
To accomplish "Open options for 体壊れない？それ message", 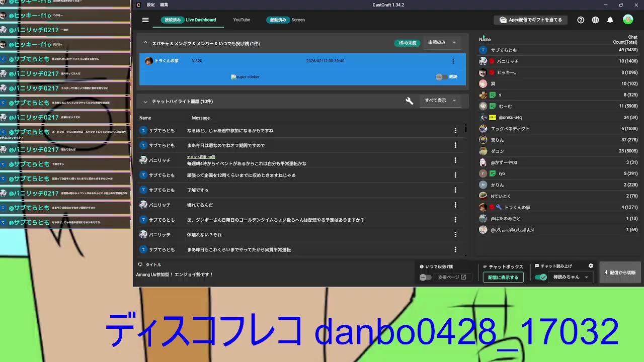I will [455, 235].
